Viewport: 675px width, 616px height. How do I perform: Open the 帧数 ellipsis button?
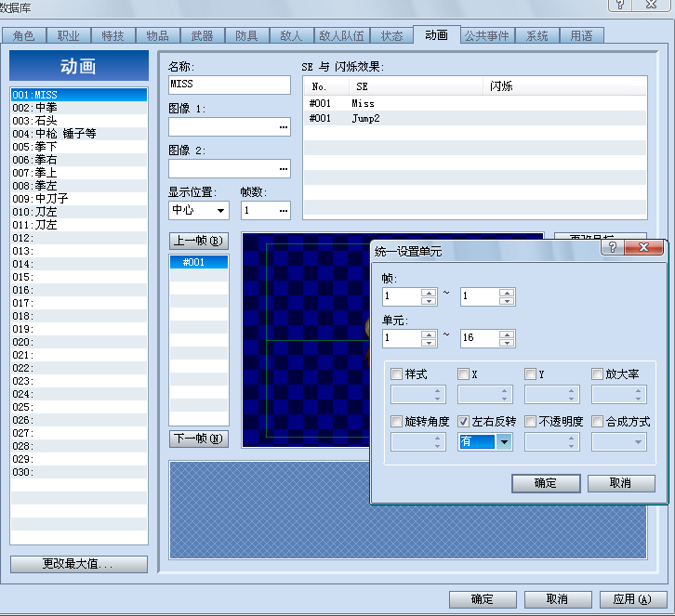tap(283, 211)
